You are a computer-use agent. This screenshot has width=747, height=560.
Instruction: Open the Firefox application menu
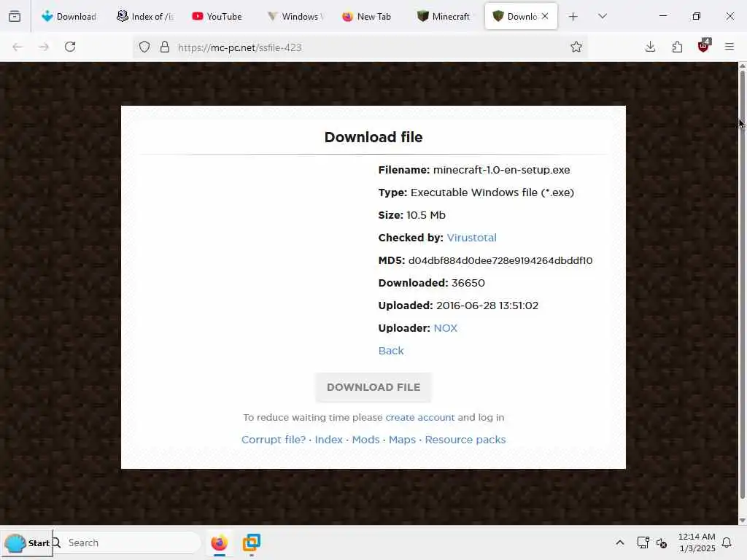point(729,47)
